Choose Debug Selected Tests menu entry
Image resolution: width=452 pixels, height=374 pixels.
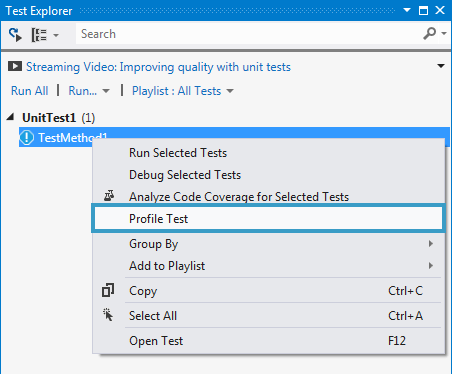tap(269, 175)
